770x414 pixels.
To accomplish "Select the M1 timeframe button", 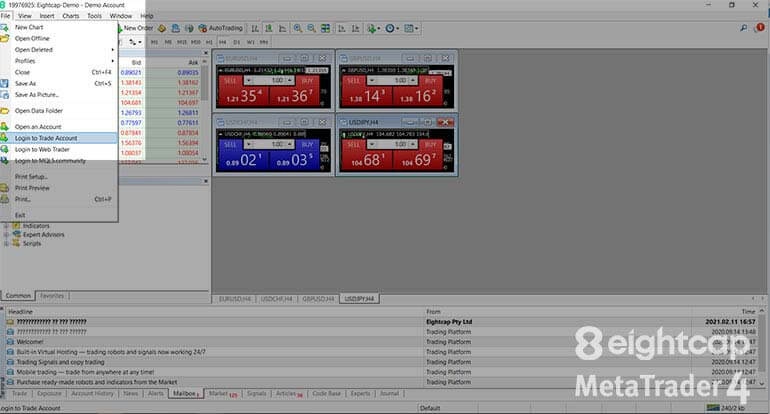I will coord(154,42).
